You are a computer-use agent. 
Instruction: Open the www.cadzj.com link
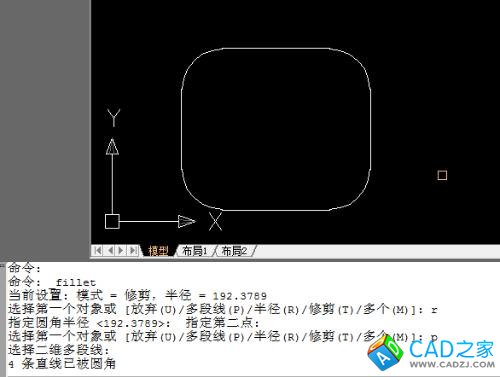(x=452, y=365)
